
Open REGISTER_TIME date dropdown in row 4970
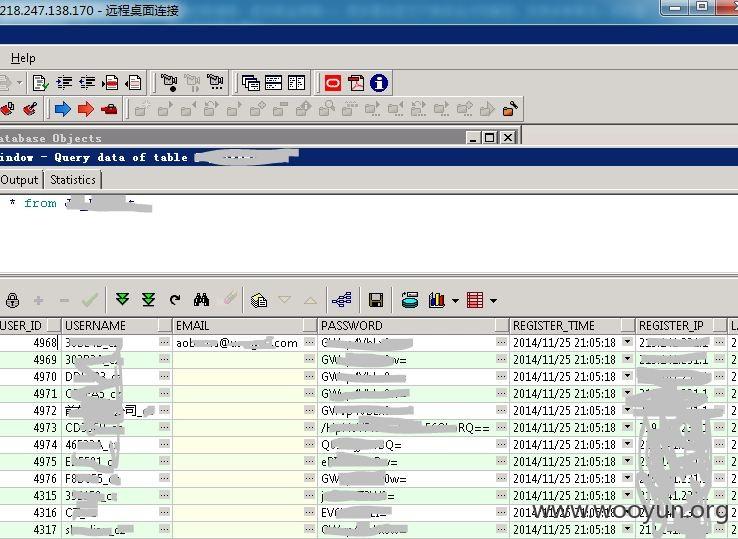pos(627,376)
